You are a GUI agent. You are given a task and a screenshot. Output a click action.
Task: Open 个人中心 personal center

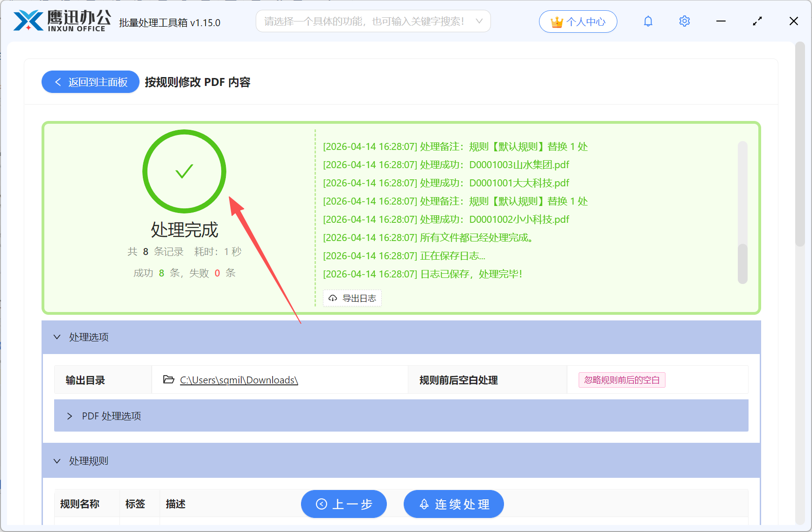[x=578, y=22]
